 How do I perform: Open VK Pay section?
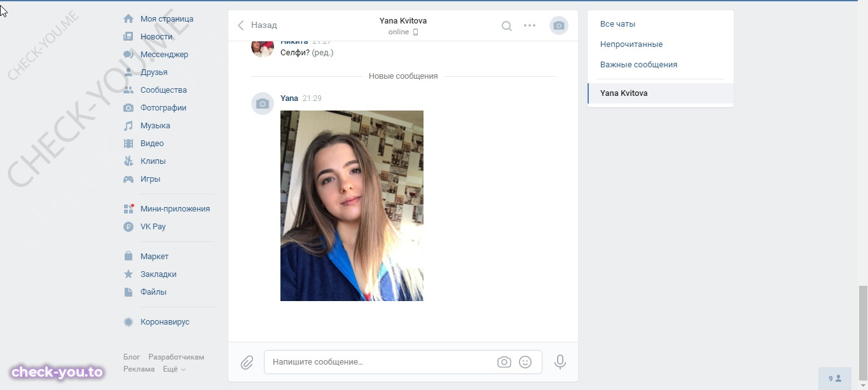tap(153, 227)
